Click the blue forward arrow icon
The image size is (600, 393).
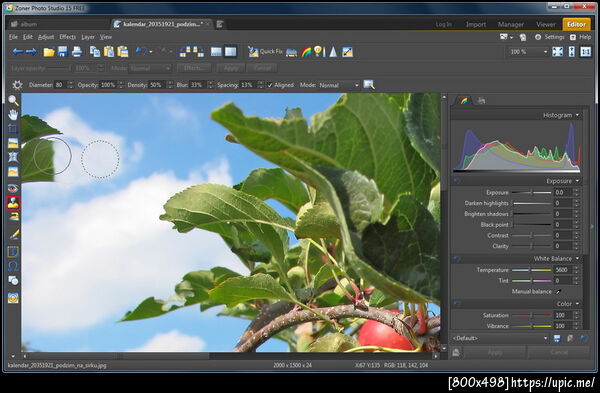point(31,52)
